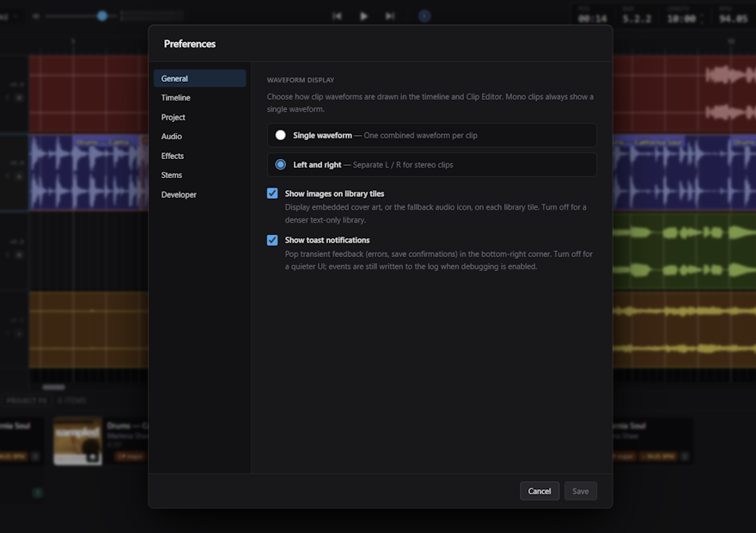
Task: Click the speaker volume icon at top left
Action: click(x=36, y=16)
